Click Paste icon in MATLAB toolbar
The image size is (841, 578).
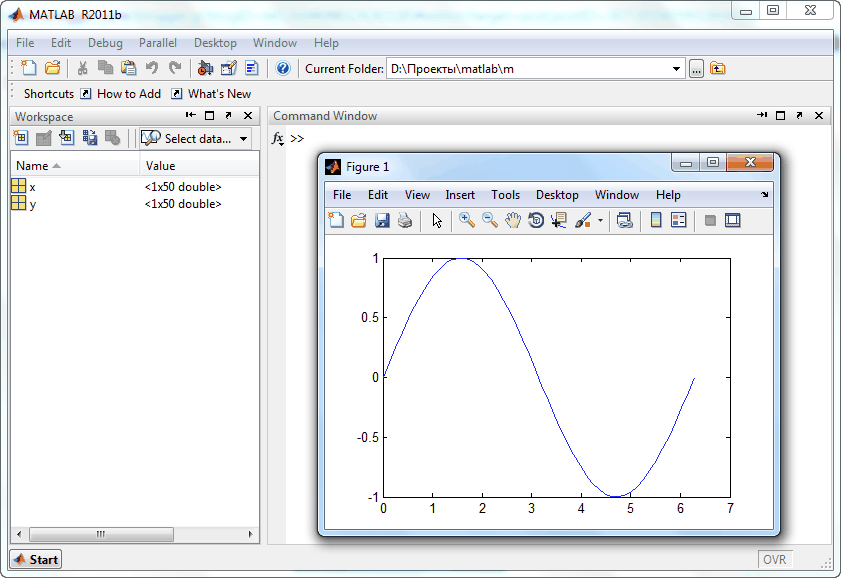tap(129, 68)
